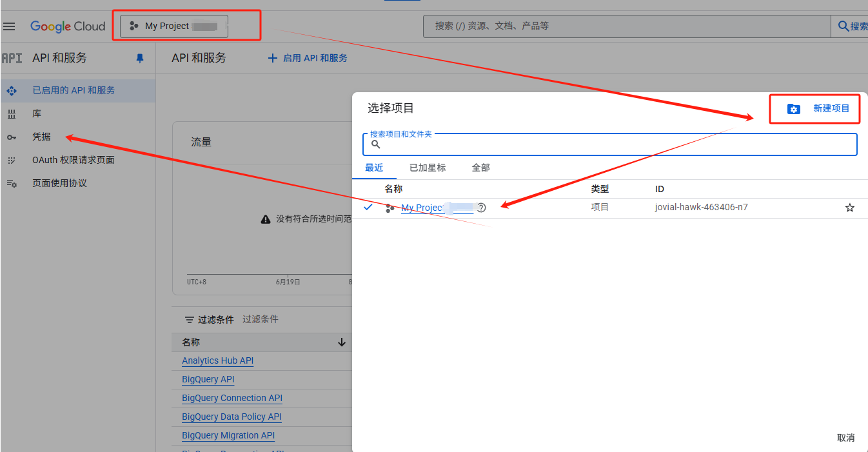Click the 搜索 search button
This screenshot has width=868, height=452.
(x=852, y=26)
